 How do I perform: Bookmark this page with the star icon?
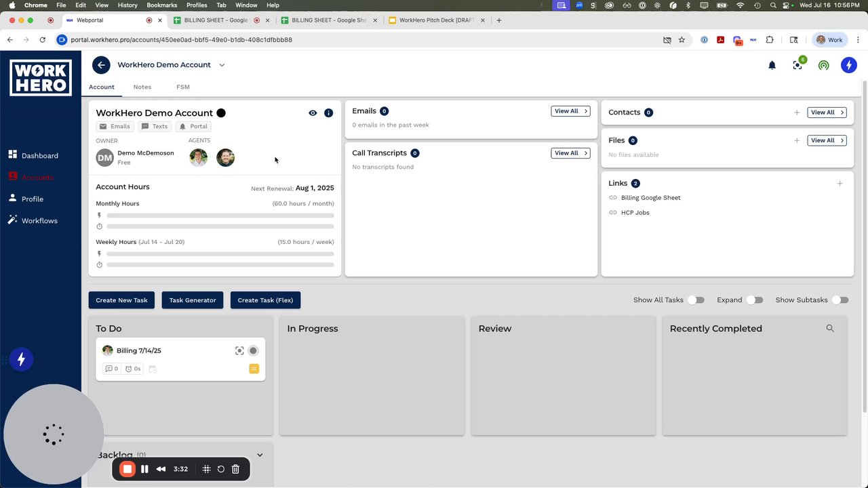[682, 40]
